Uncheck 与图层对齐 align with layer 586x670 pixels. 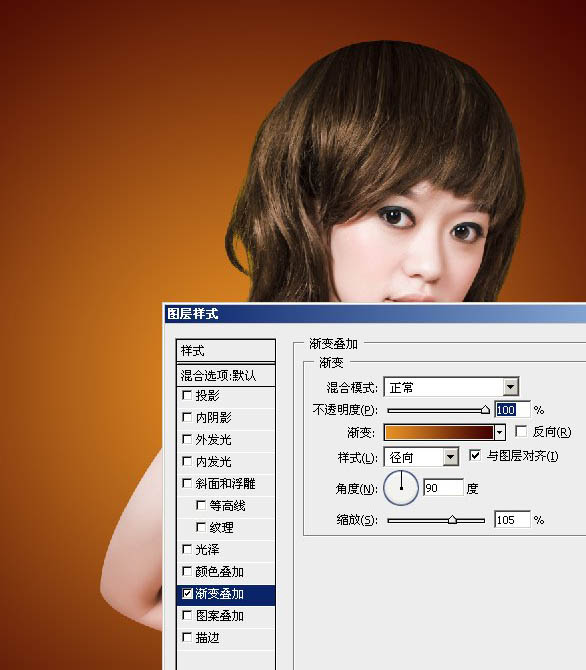[475, 455]
